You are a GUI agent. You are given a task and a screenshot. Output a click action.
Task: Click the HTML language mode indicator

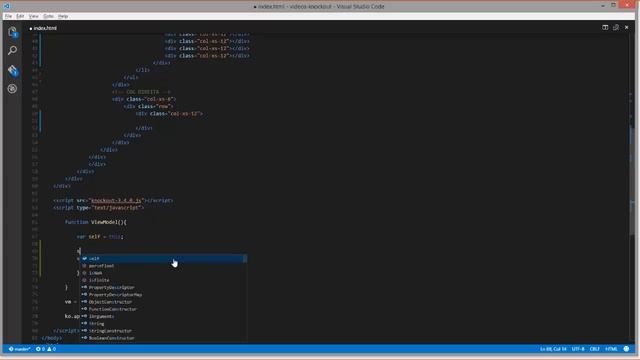coord(611,349)
